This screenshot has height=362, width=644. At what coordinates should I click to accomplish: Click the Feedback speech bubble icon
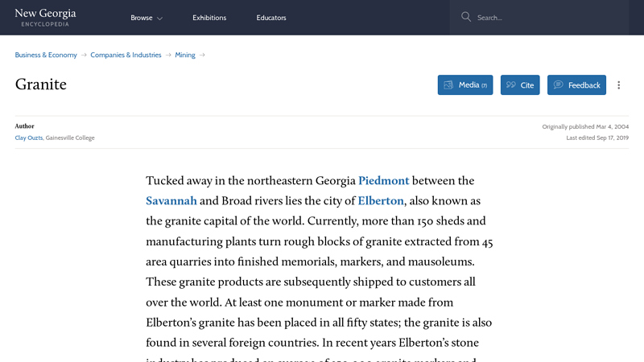pyautogui.click(x=558, y=84)
